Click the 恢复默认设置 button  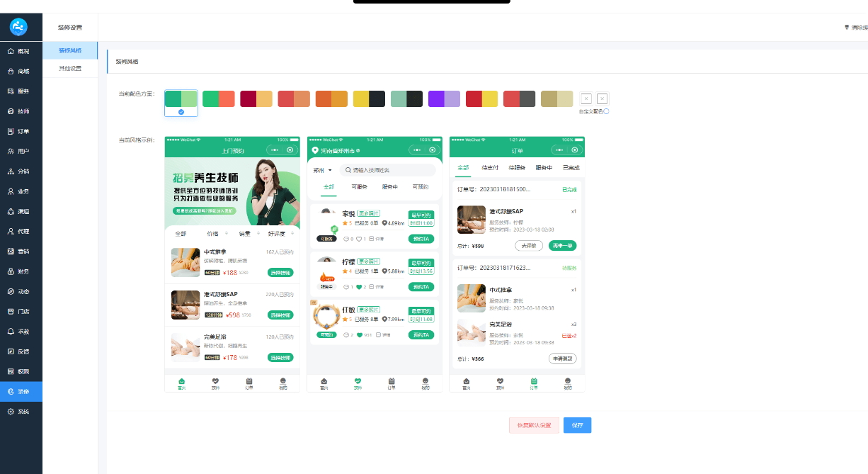(533, 425)
